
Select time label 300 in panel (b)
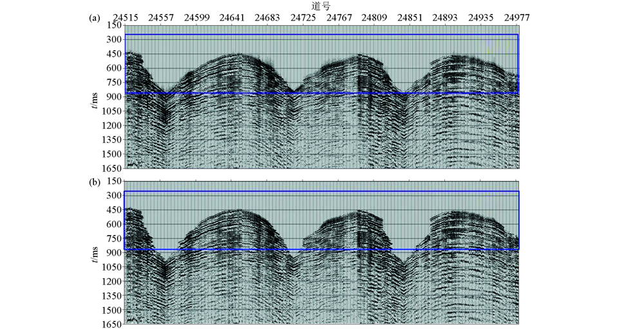(x=114, y=196)
